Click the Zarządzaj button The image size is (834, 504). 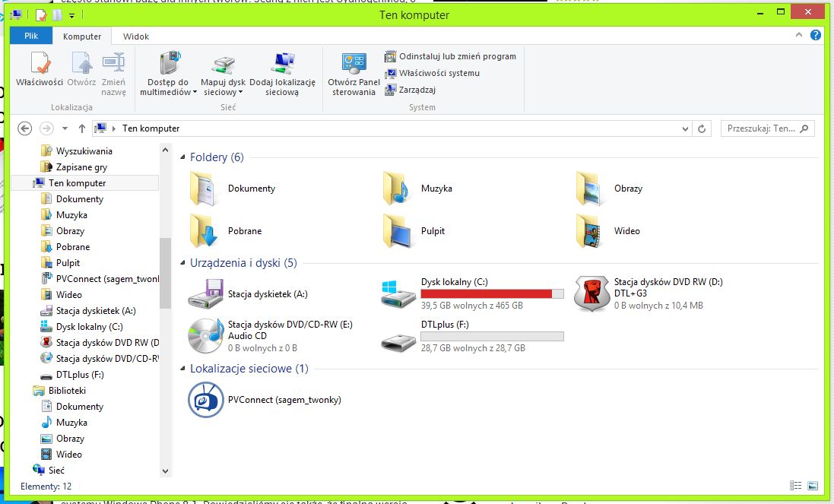pyautogui.click(x=411, y=90)
